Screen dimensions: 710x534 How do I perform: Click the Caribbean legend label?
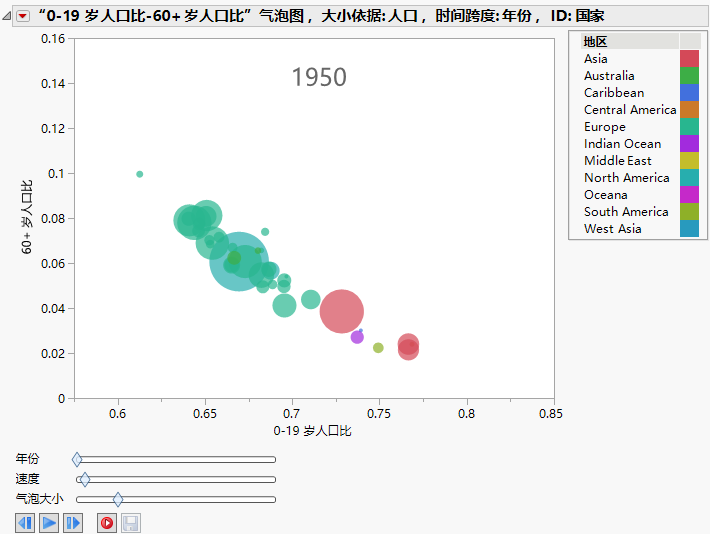[x=614, y=93]
